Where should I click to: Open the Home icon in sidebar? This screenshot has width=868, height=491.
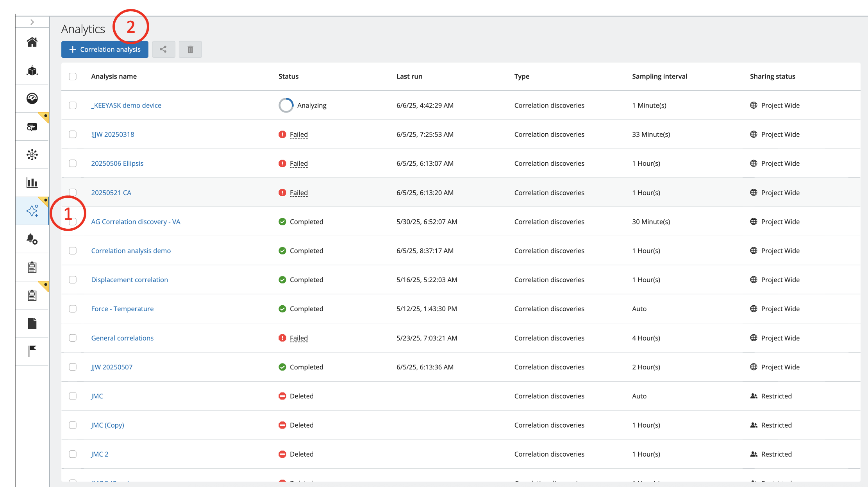[32, 42]
